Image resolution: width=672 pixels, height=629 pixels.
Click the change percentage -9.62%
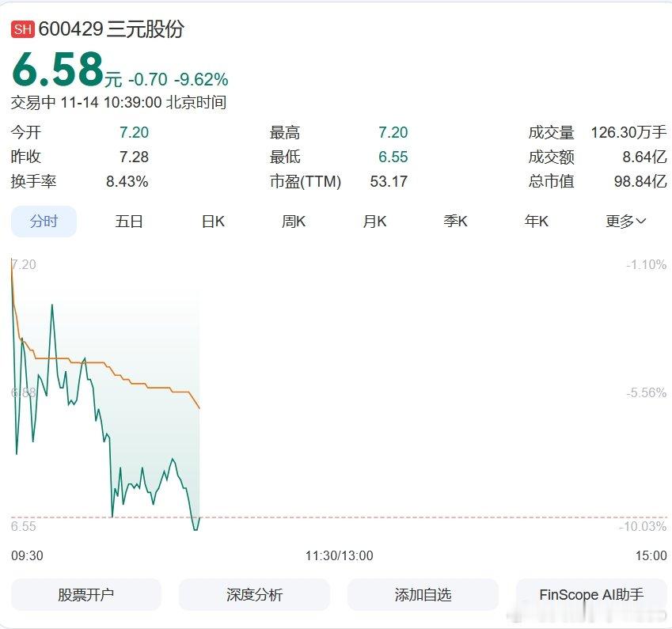click(201, 80)
